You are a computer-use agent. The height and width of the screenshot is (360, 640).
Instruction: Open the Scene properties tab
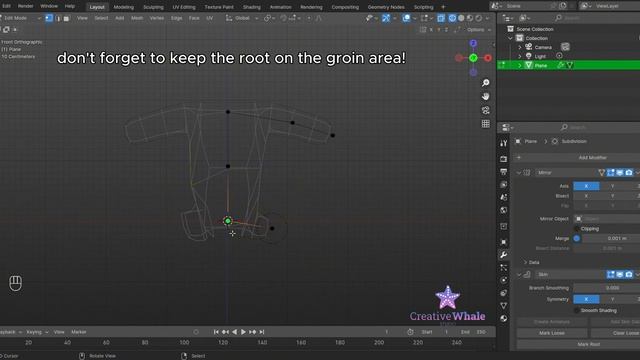point(504,197)
